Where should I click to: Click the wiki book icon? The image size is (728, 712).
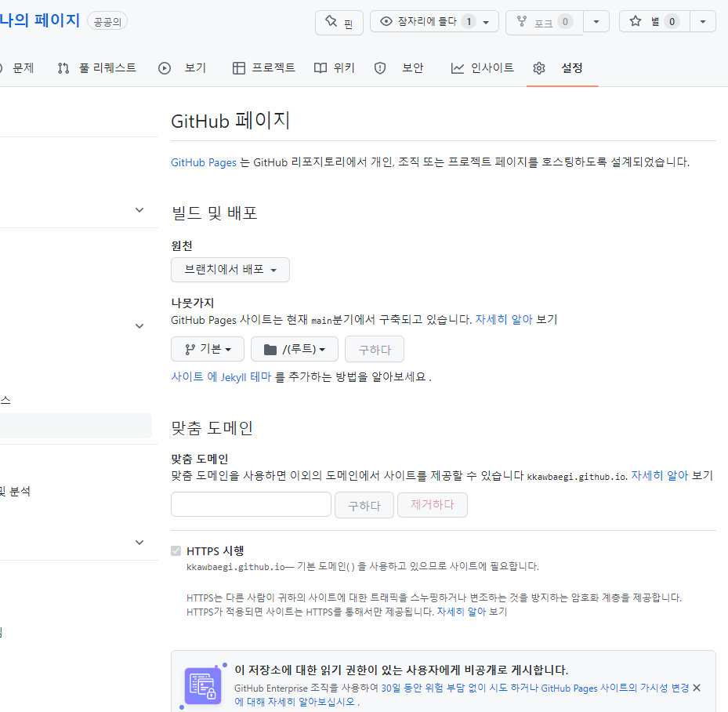[321, 68]
